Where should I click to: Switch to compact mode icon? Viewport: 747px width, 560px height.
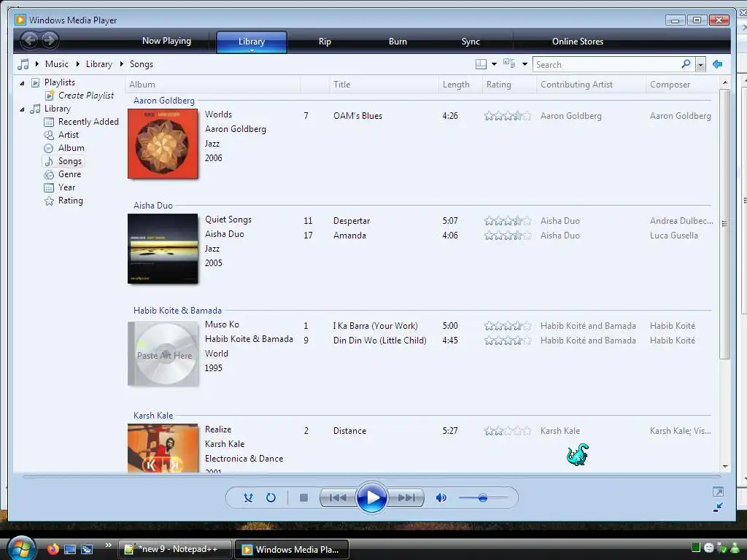pos(718,507)
